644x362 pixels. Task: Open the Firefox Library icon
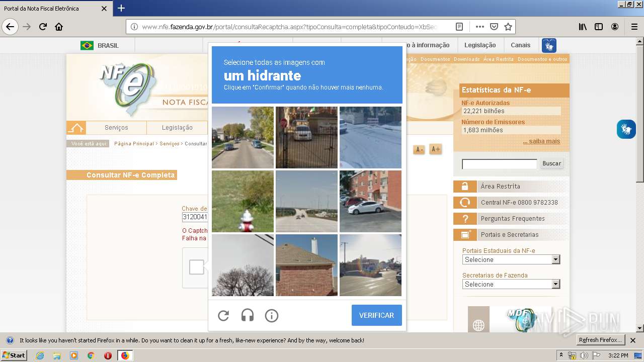(x=583, y=27)
